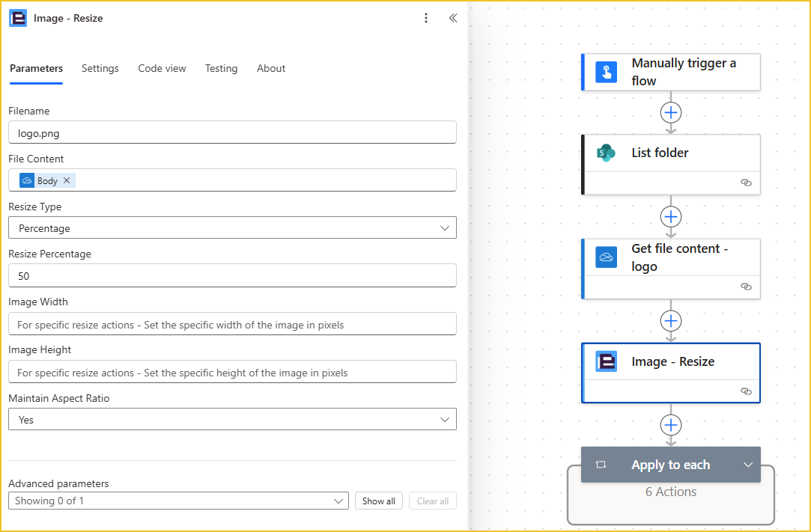The width and height of the screenshot is (811, 532).
Task: Collapse the Image - Resize panel with the double chevron
Action: tap(452, 18)
